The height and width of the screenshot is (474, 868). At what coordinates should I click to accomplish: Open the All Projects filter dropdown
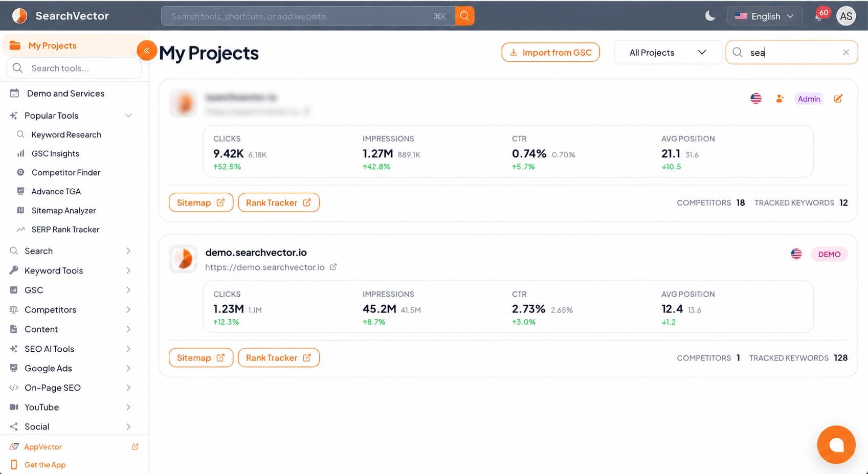click(x=668, y=52)
